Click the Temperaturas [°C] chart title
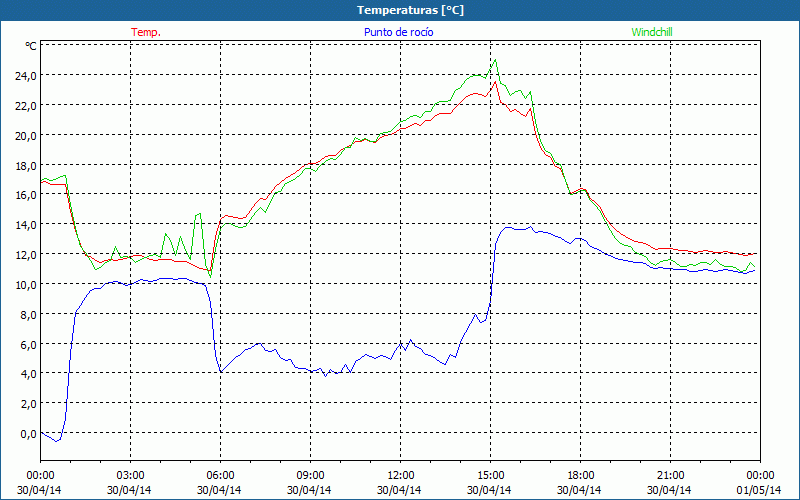Viewport: 800px width, 500px height. click(x=410, y=10)
